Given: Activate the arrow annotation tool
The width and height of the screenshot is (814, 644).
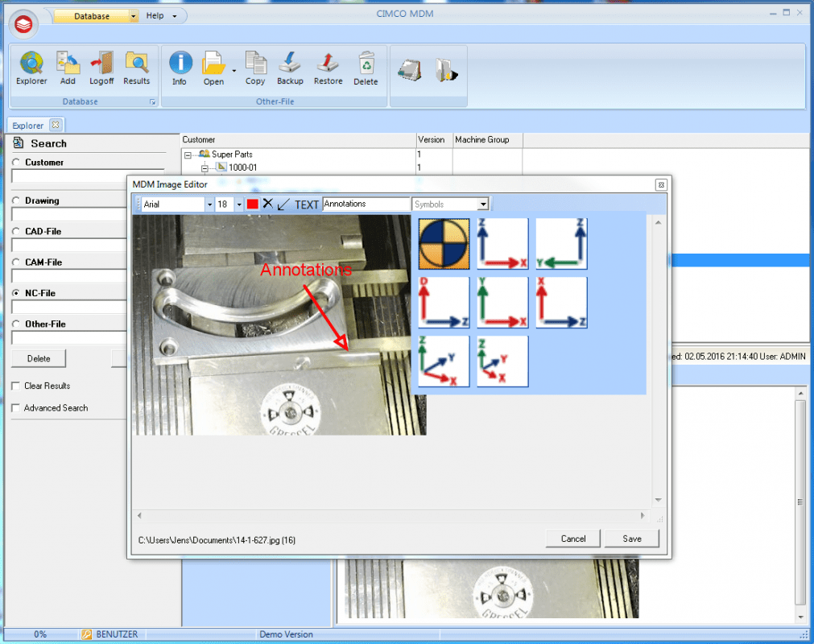Looking at the screenshot, I should point(282,204).
